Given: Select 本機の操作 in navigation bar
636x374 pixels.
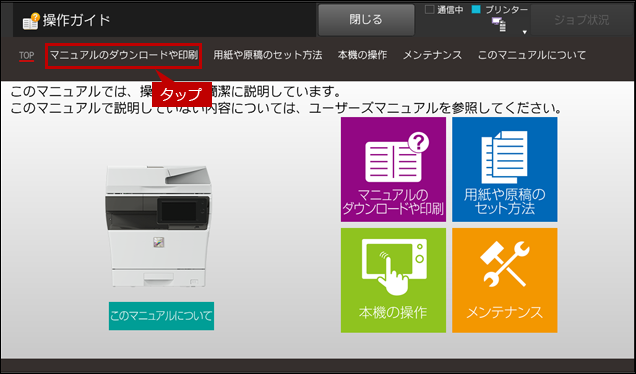Looking at the screenshot, I should (x=362, y=55).
